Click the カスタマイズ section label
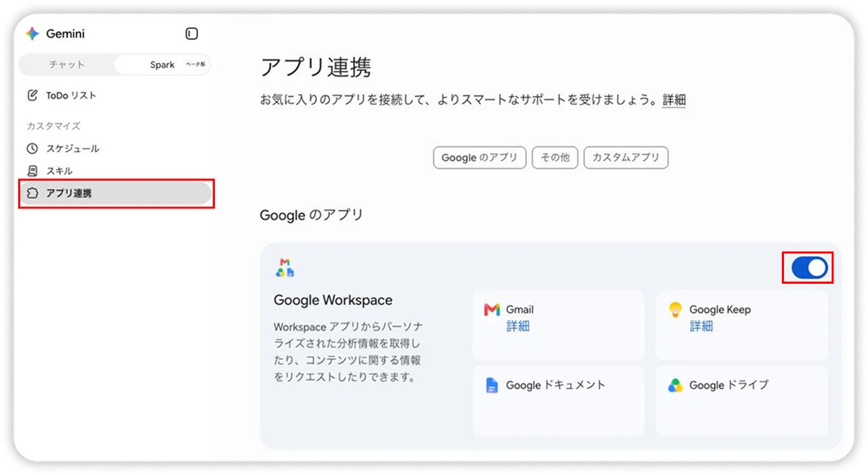 [54, 126]
